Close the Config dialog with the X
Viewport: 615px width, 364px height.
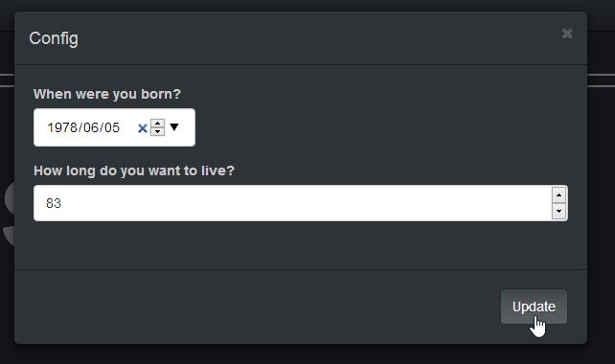(x=567, y=34)
